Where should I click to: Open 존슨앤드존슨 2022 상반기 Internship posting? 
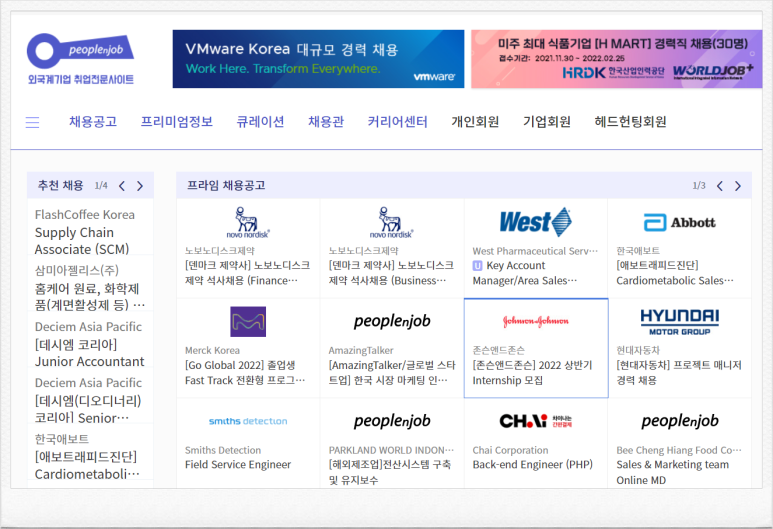coord(532,373)
